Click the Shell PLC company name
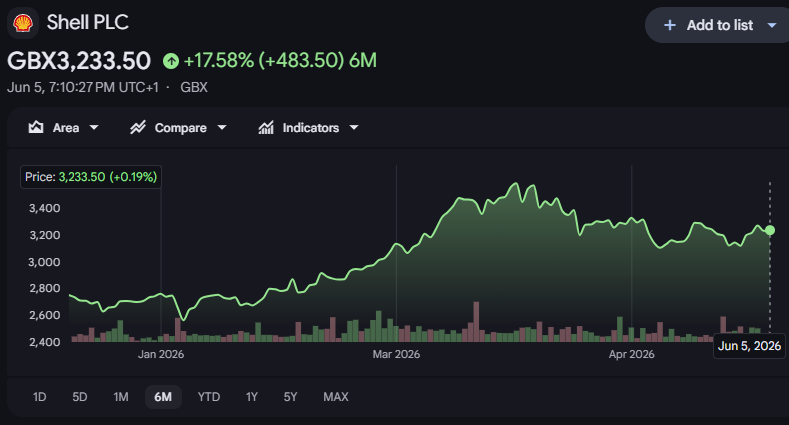This screenshot has width=789, height=425. [x=88, y=22]
